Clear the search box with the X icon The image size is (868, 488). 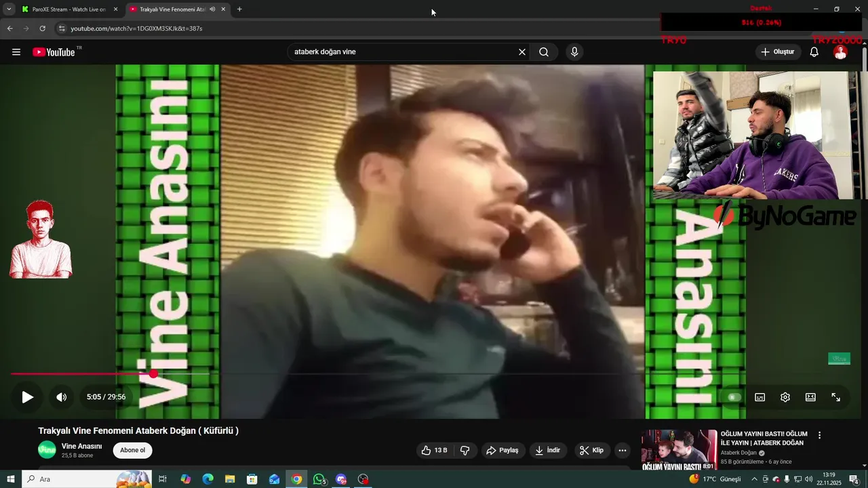pos(522,52)
